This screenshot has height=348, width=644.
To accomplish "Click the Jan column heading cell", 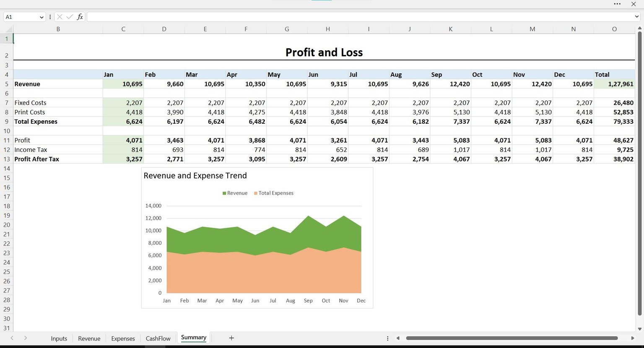I will (x=123, y=75).
